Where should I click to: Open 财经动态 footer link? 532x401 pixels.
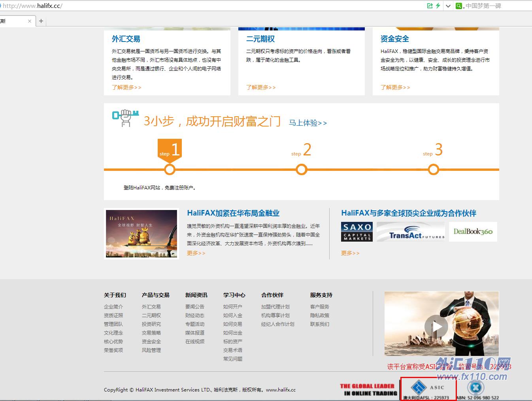195,316
